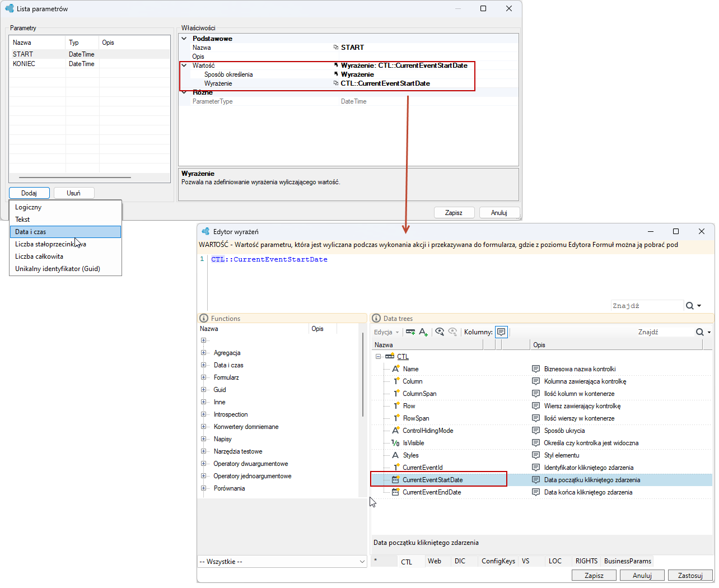Click the Usuń button
719x588 pixels.
click(74, 193)
